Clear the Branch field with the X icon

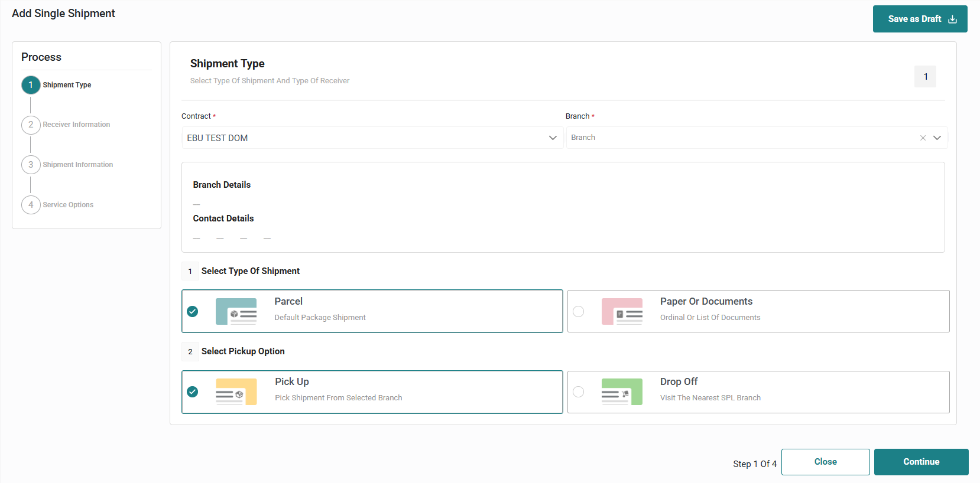[923, 138]
